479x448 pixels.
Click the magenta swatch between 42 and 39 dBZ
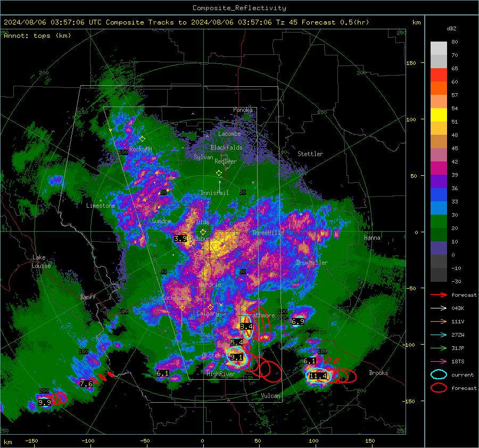439,168
